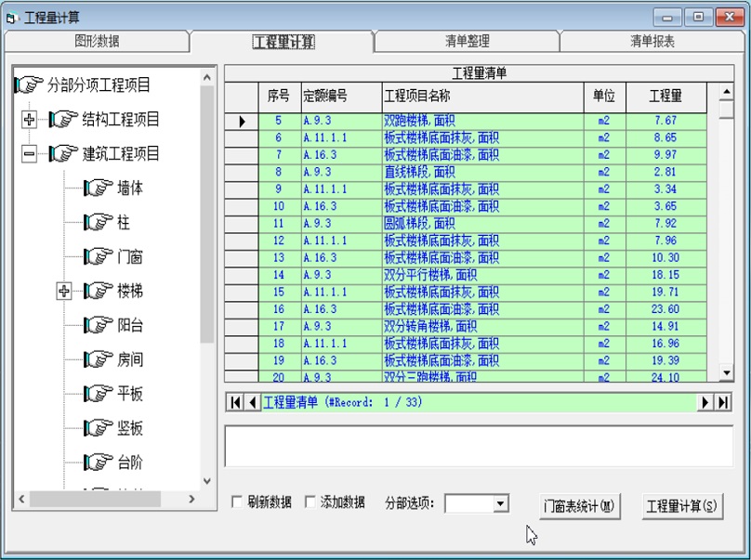Screen dimensions: 751x560
Task: Click the hand icon beside 楼梯
Action: pos(99,291)
